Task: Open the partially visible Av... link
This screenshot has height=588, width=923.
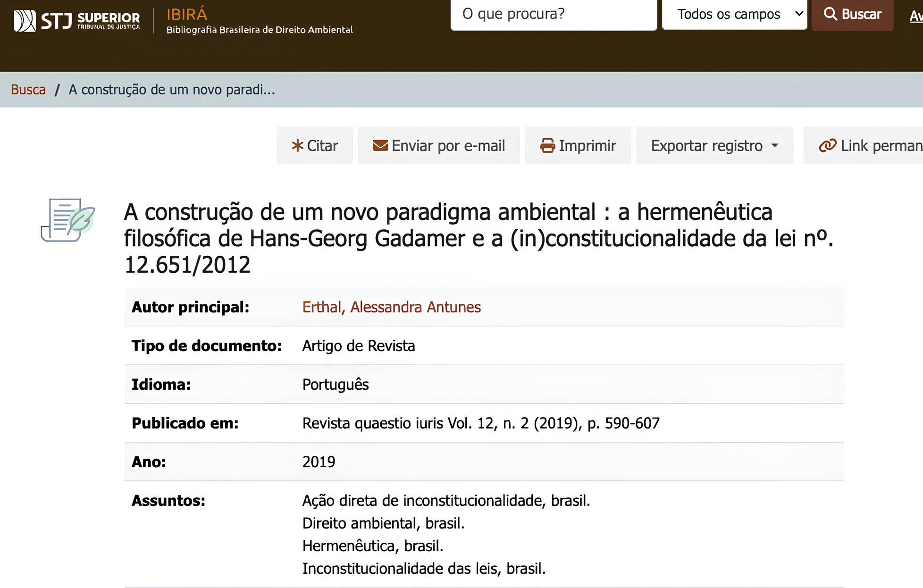Action: 915,16
